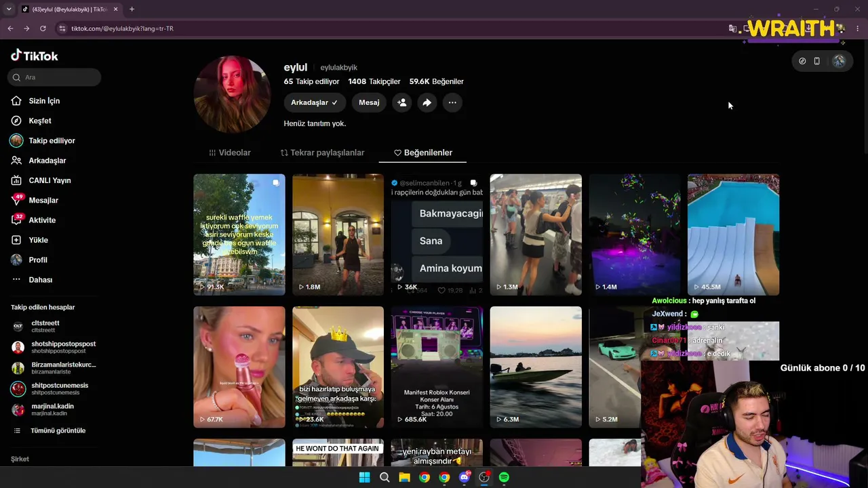
Task: Open the video with 1.3M views
Action: (536, 235)
